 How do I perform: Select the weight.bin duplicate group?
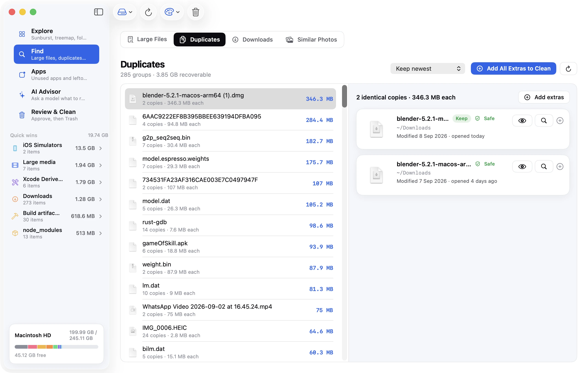(x=230, y=268)
